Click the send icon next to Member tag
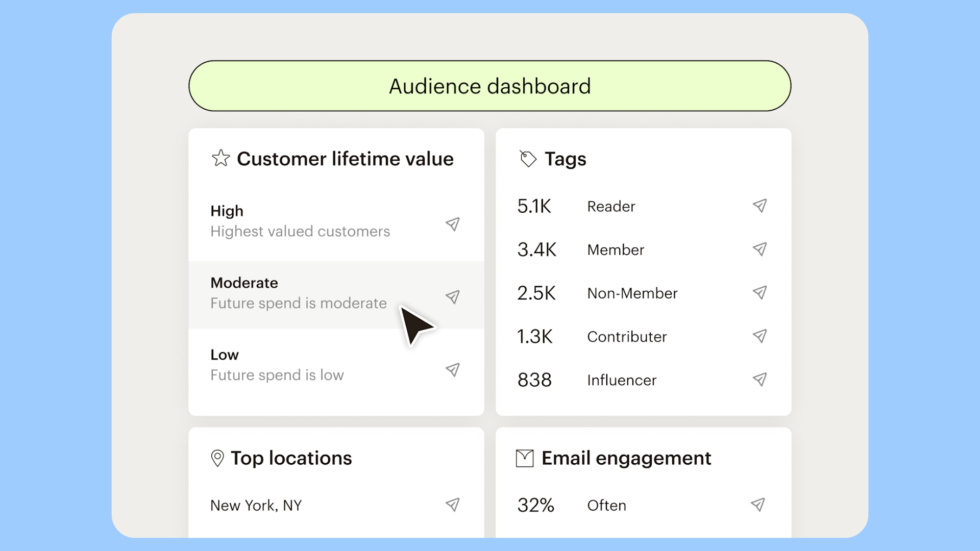The width and height of the screenshot is (980, 551). pos(759,249)
